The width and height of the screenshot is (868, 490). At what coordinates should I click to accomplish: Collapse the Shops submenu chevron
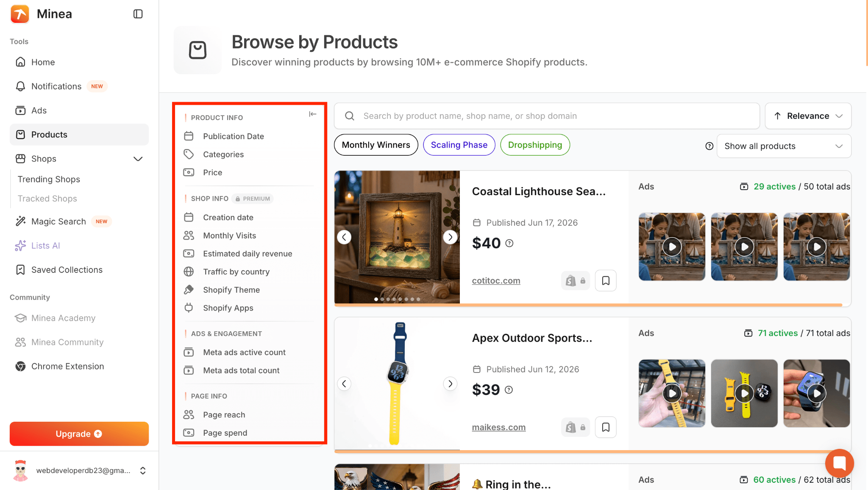tap(138, 159)
